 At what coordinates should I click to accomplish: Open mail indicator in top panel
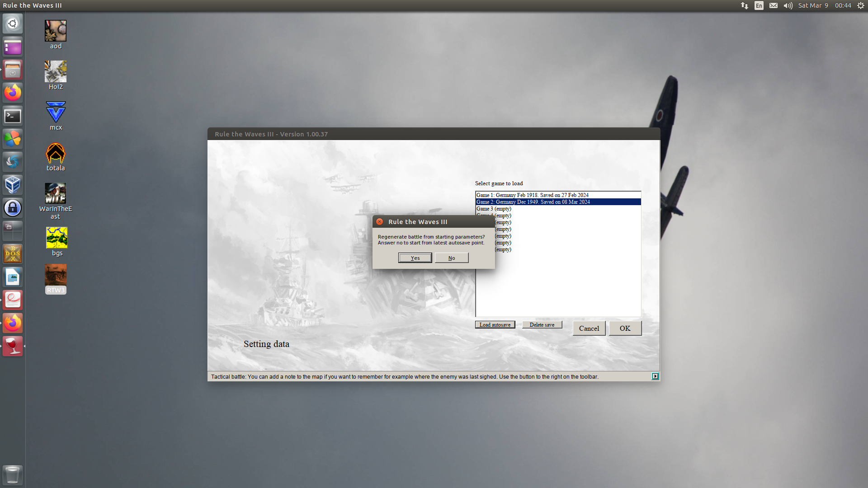774,5
